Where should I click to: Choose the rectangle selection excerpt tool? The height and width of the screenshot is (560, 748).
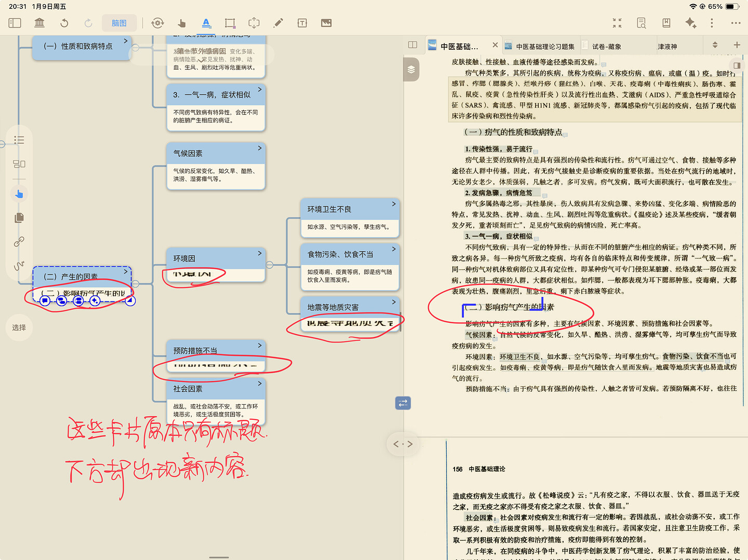point(230,23)
